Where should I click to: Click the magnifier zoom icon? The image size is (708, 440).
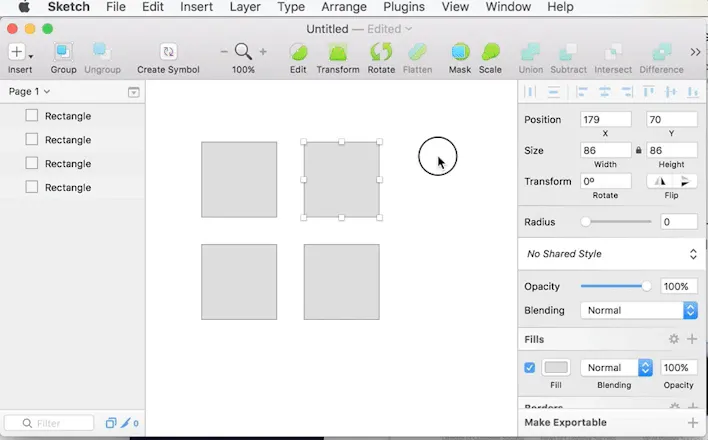coord(243,52)
